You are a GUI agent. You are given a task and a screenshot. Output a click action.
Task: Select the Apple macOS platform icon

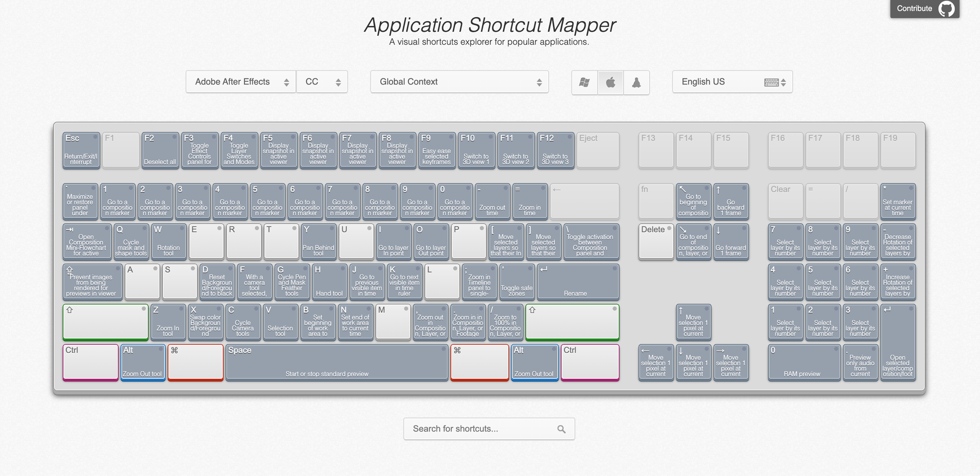(x=611, y=82)
